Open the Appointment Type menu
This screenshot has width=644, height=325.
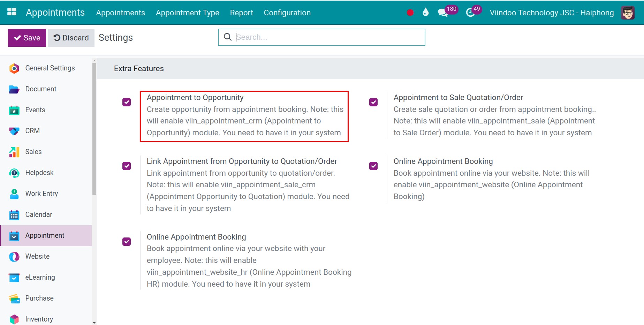pyautogui.click(x=187, y=13)
